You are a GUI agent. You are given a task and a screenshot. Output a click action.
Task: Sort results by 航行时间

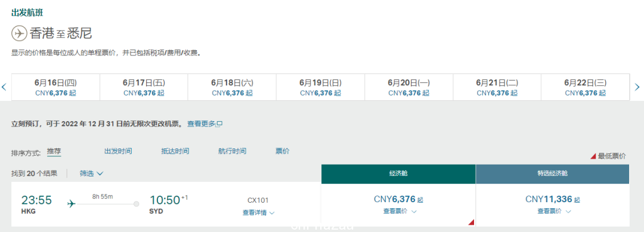tap(233, 151)
